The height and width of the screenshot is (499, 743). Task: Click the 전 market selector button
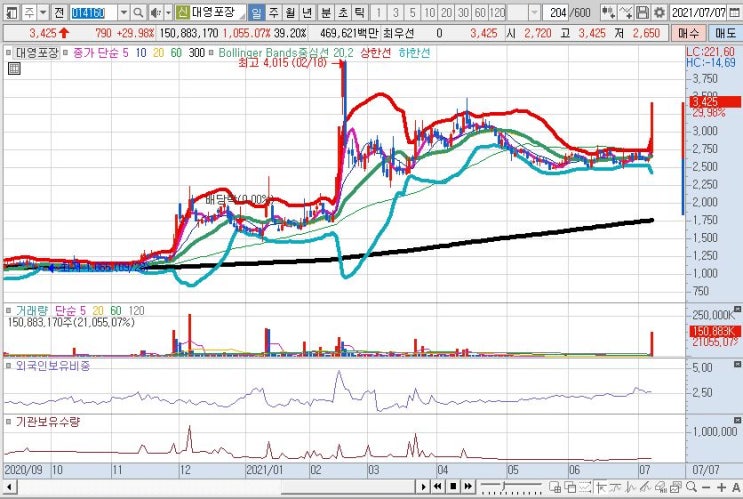(59, 12)
